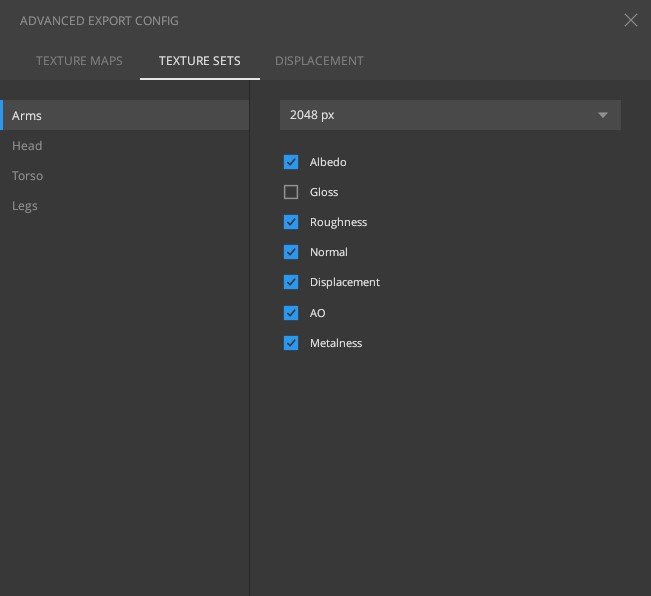This screenshot has width=651, height=596.
Task: Select the Head texture set
Action: point(27,146)
